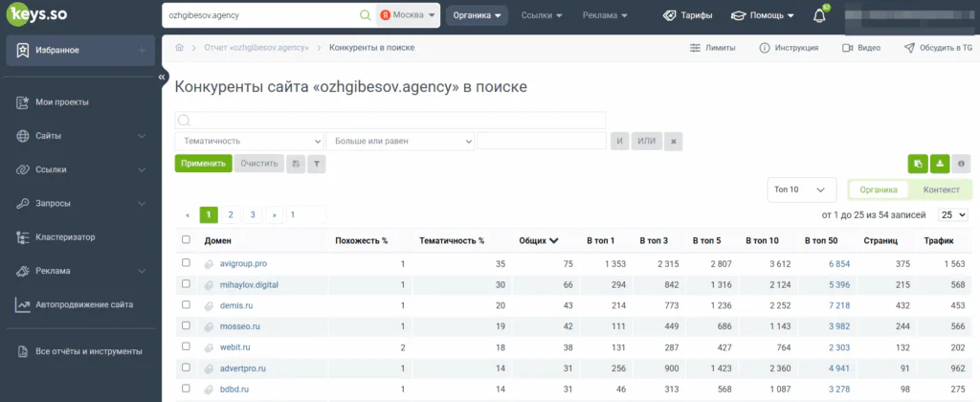Image resolution: width=980 pixels, height=402 pixels.
Task: Sort by Общих column header
Action: pos(538,240)
